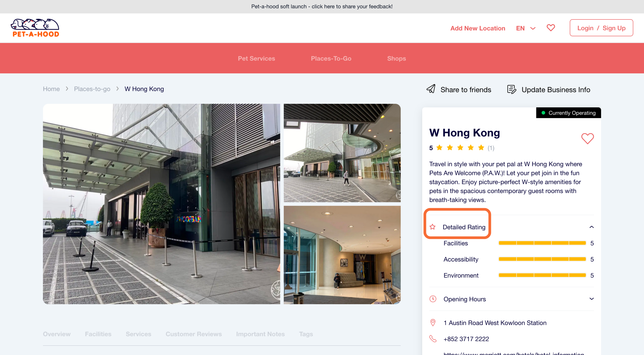Screen dimensions: 644x355
Task: Click the Pet-A-Hood logo
Action: coord(35,28)
